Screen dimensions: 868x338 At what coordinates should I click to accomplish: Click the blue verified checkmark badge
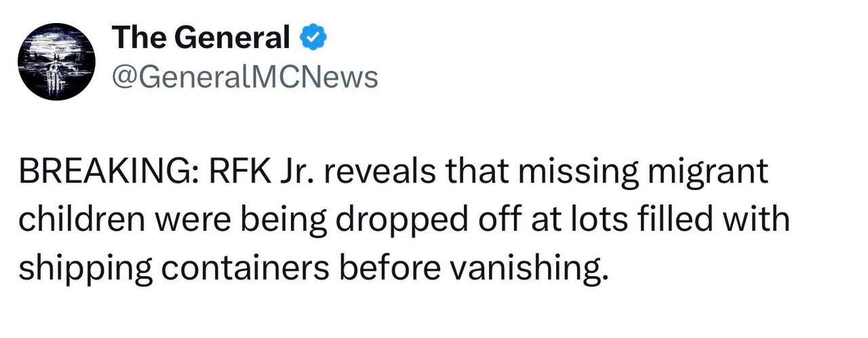pos(313,38)
